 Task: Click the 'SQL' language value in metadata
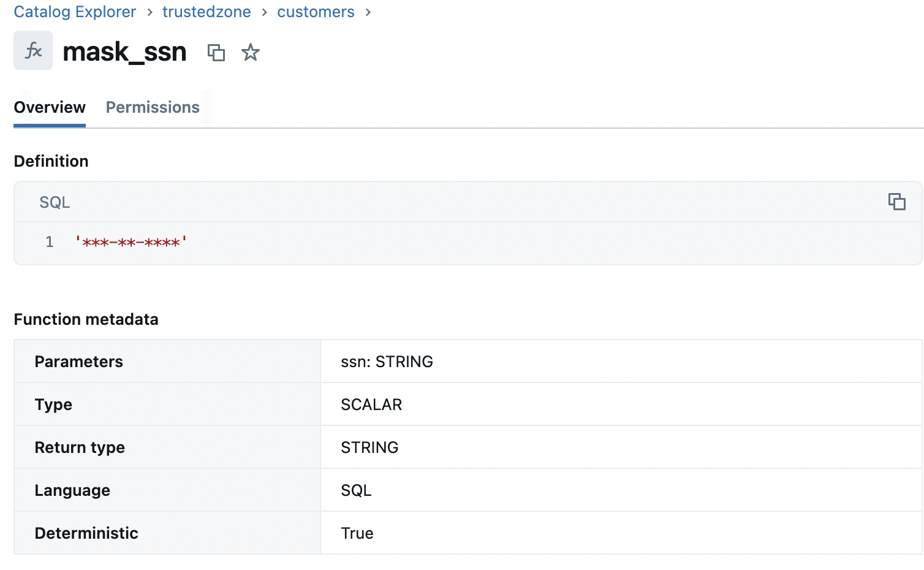356,490
